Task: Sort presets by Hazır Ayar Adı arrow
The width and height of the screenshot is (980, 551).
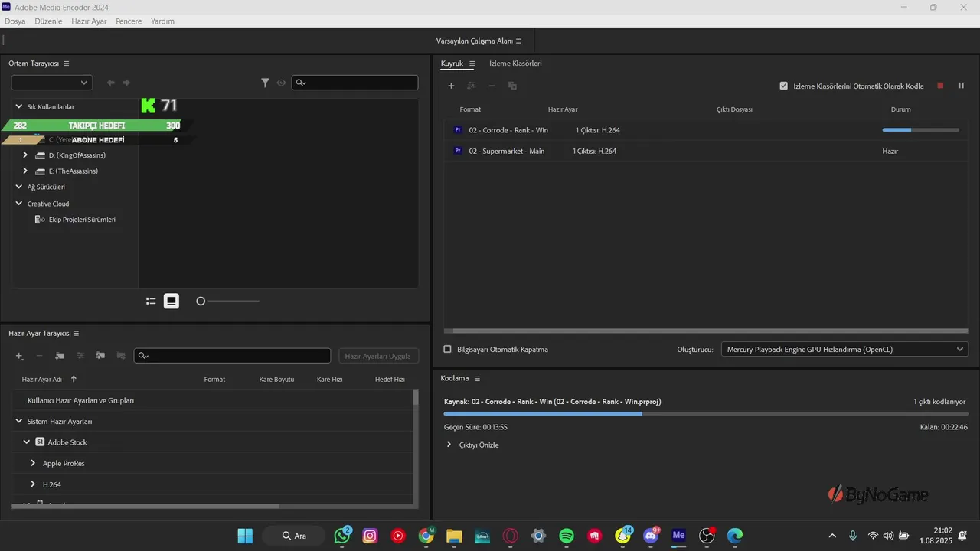Action: click(x=73, y=379)
